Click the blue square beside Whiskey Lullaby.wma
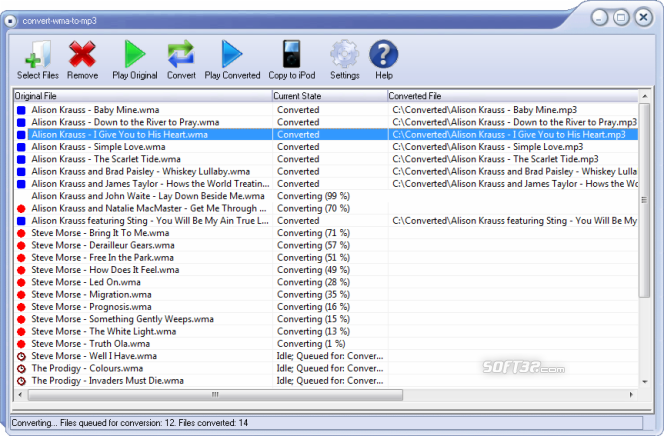This screenshot has width=664, height=436. coord(21,172)
